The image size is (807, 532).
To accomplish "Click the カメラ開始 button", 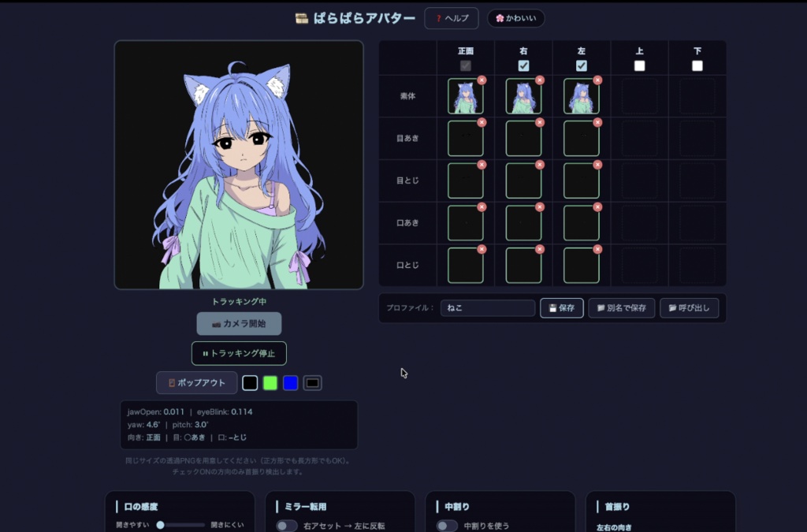I will tap(239, 324).
